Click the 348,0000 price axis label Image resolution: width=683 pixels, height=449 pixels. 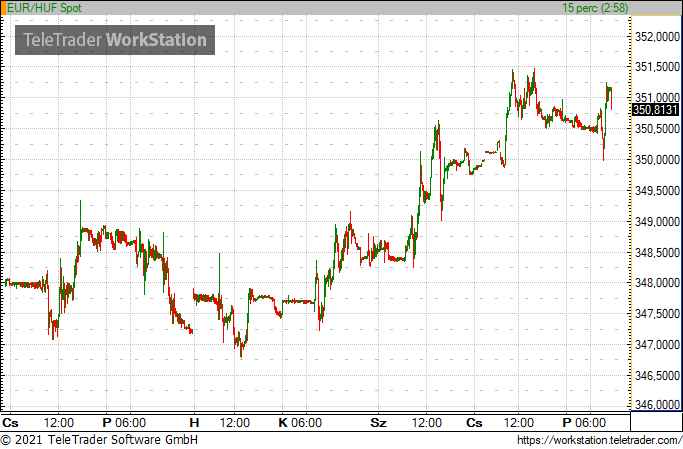pos(657,283)
